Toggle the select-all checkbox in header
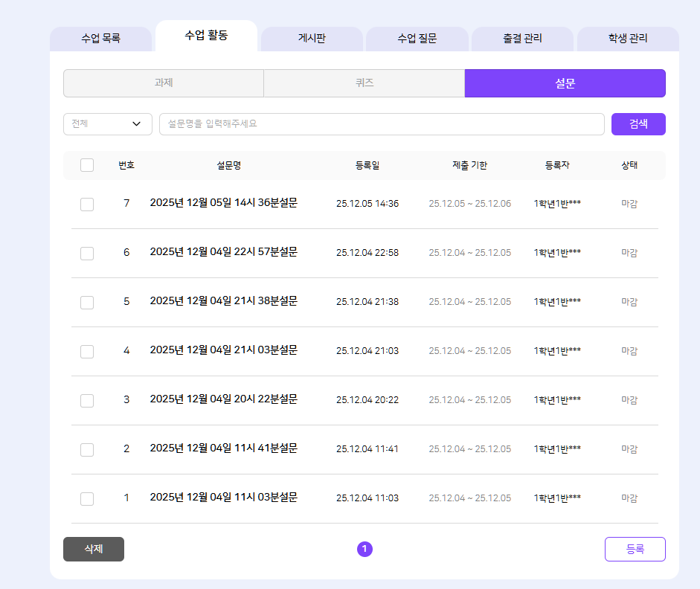This screenshot has width=700, height=589. 87,165
